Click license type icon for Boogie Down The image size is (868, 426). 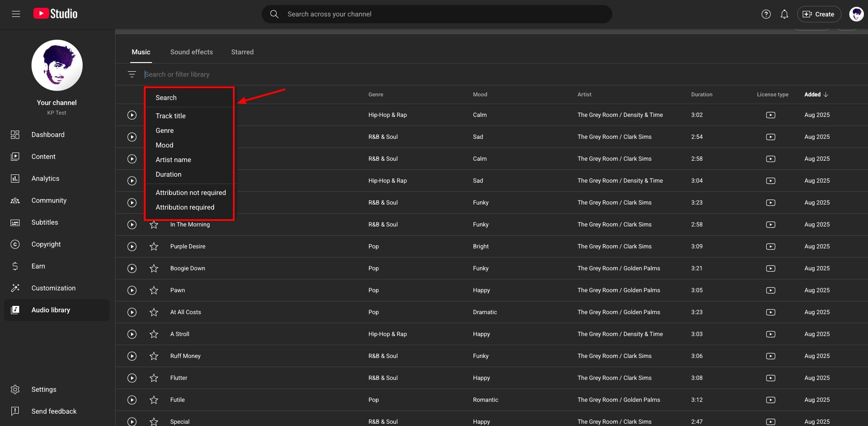click(x=770, y=268)
